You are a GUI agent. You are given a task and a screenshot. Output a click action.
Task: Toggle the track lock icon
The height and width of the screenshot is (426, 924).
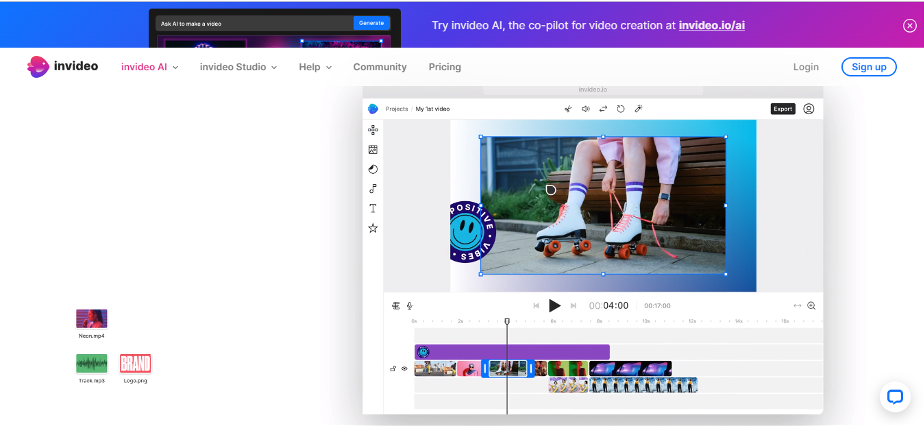pos(393,369)
